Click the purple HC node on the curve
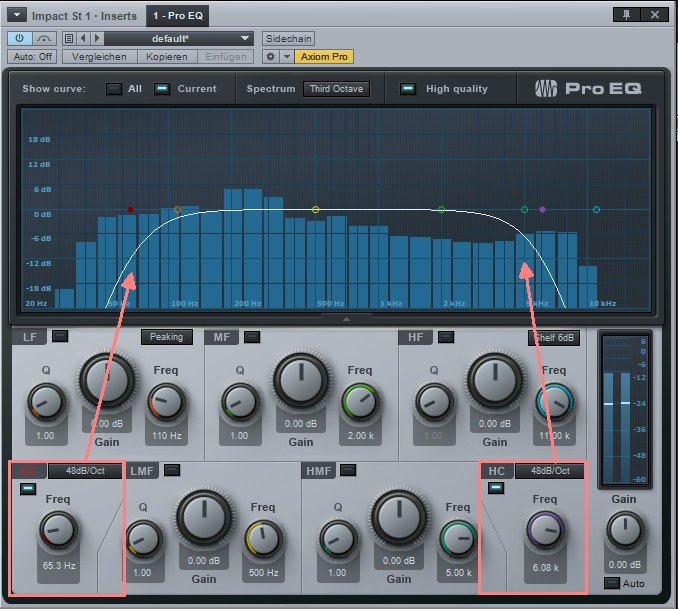Screen dimensions: 678x609 (x=543, y=210)
